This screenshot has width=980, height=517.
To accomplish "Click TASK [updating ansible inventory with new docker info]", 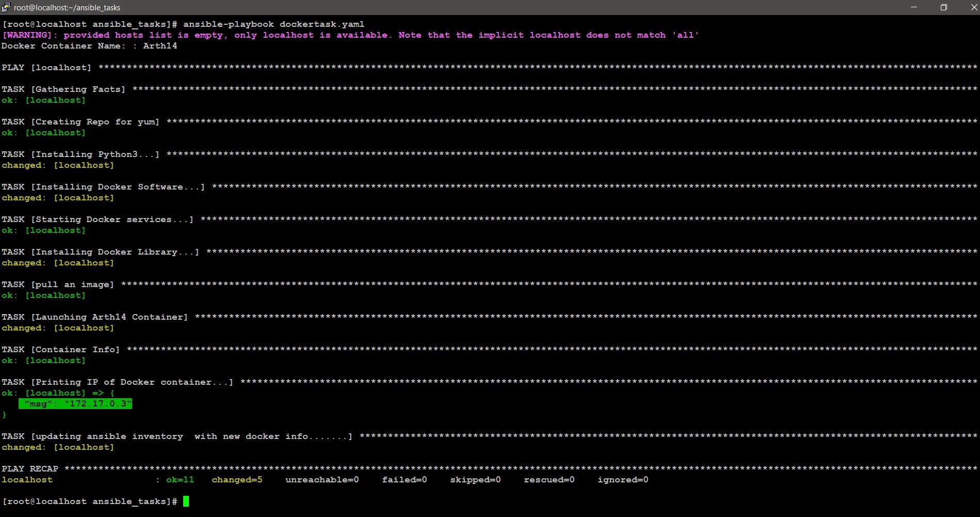I will [177, 436].
